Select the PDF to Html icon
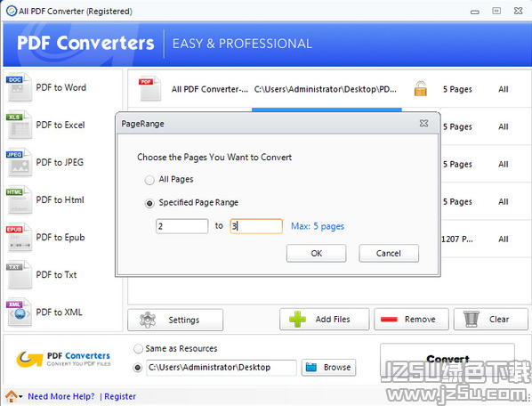 (19, 200)
